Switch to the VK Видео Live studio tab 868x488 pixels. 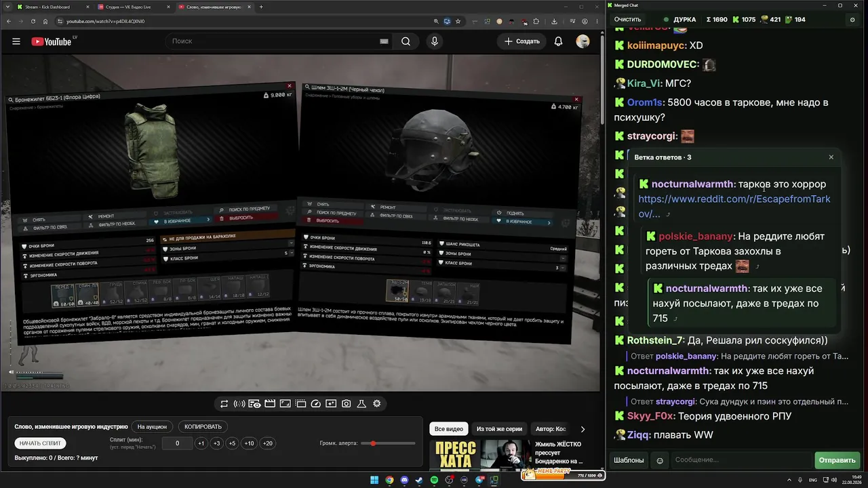click(x=134, y=7)
